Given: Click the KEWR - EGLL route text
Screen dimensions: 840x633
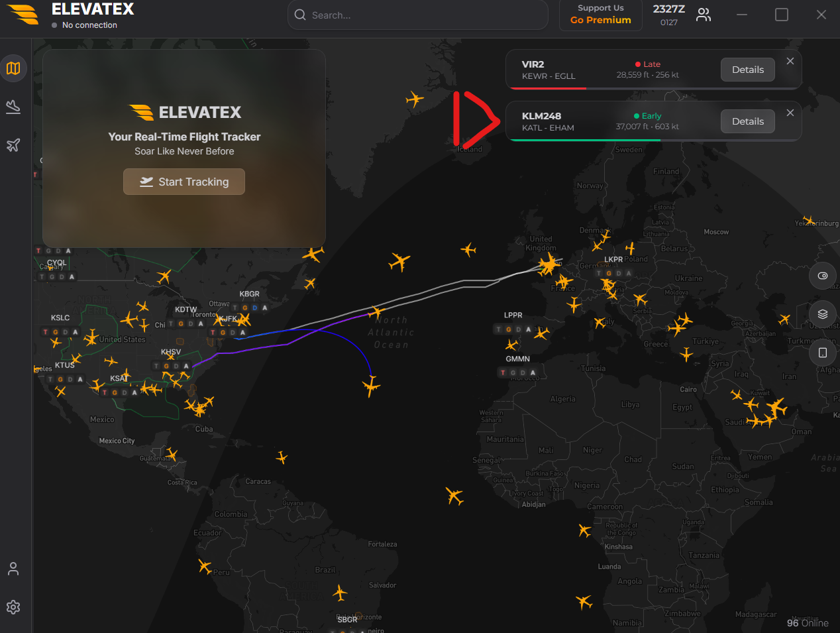Looking at the screenshot, I should coord(549,76).
